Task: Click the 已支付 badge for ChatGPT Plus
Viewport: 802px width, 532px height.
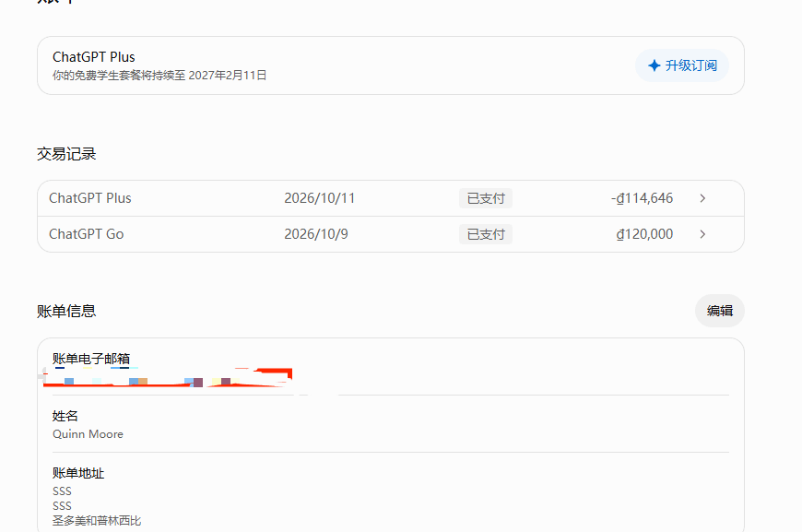Action: [486, 198]
